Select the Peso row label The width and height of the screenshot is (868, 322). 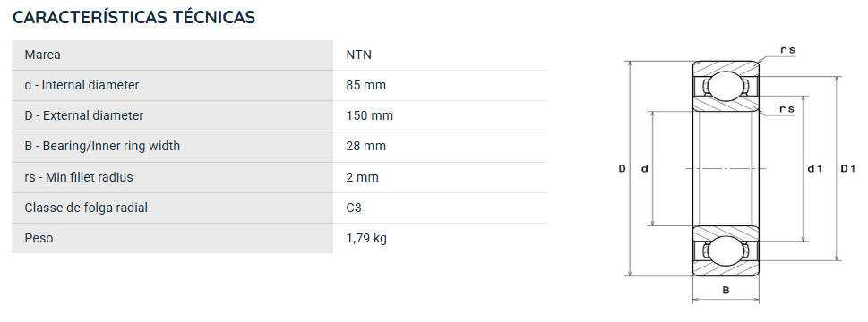click(39, 238)
